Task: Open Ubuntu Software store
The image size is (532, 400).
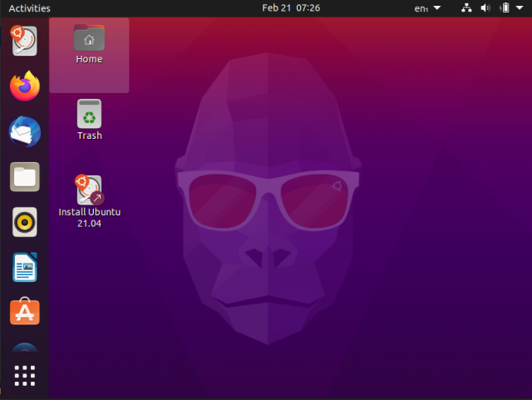Action: pyautogui.click(x=24, y=311)
